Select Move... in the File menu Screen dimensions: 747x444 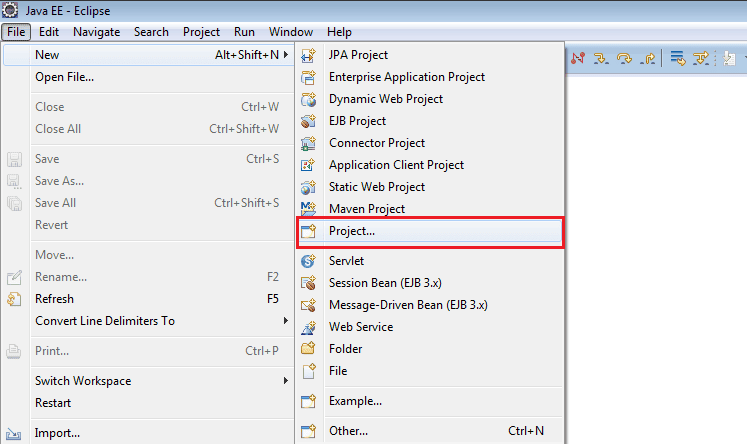(148, 255)
